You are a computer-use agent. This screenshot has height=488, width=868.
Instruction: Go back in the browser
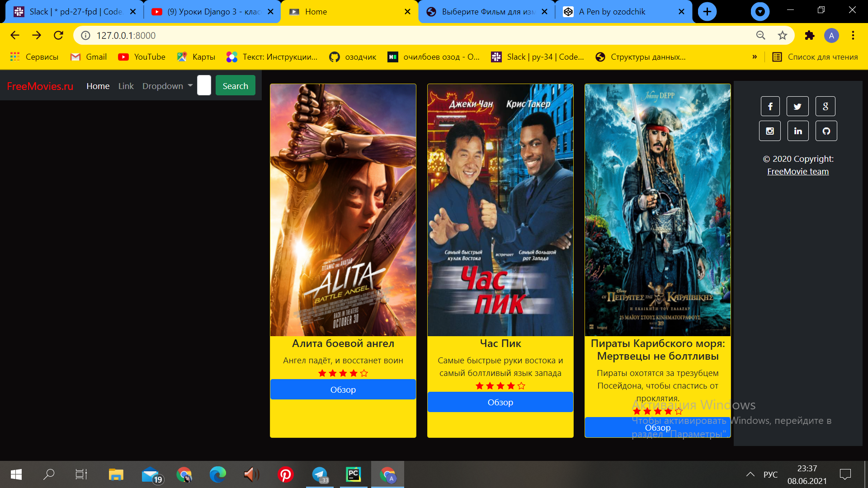coord(15,35)
